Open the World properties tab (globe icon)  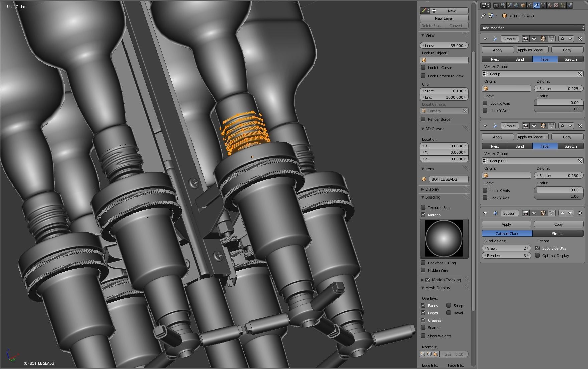tap(516, 5)
